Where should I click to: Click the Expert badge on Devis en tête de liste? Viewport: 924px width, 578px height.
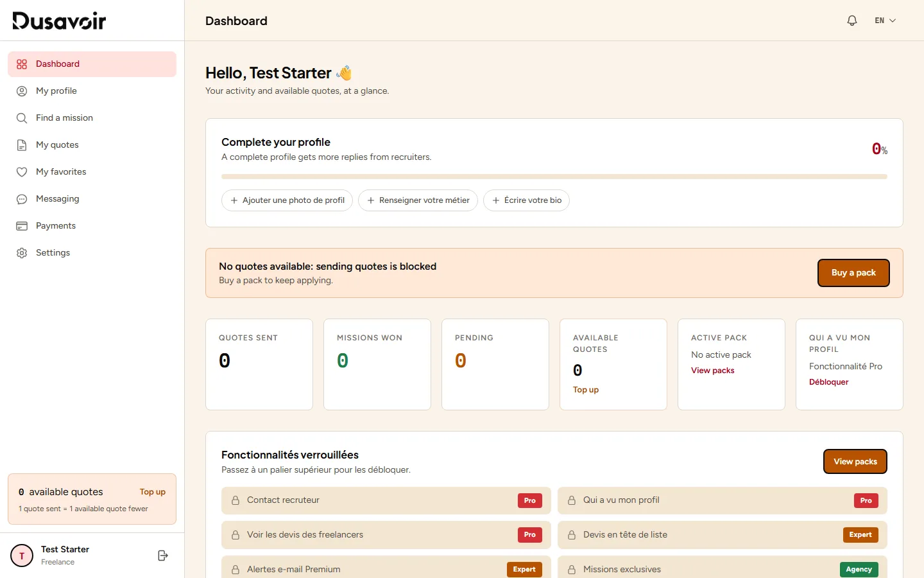(x=860, y=535)
